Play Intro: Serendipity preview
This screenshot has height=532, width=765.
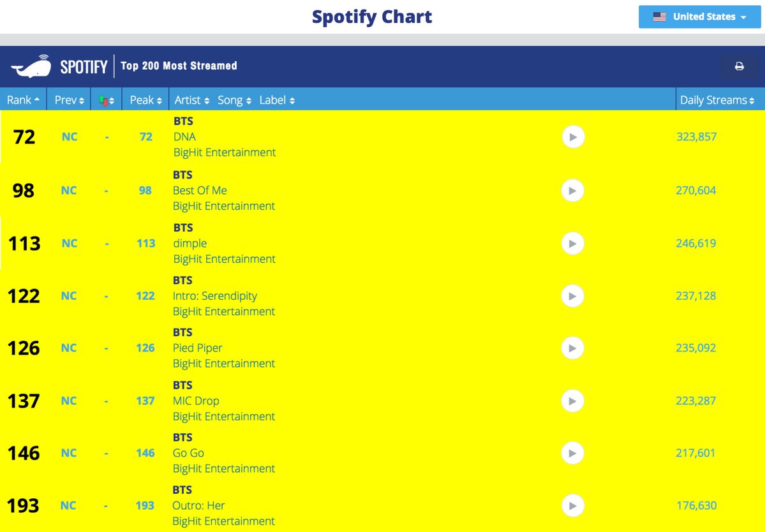(x=573, y=296)
